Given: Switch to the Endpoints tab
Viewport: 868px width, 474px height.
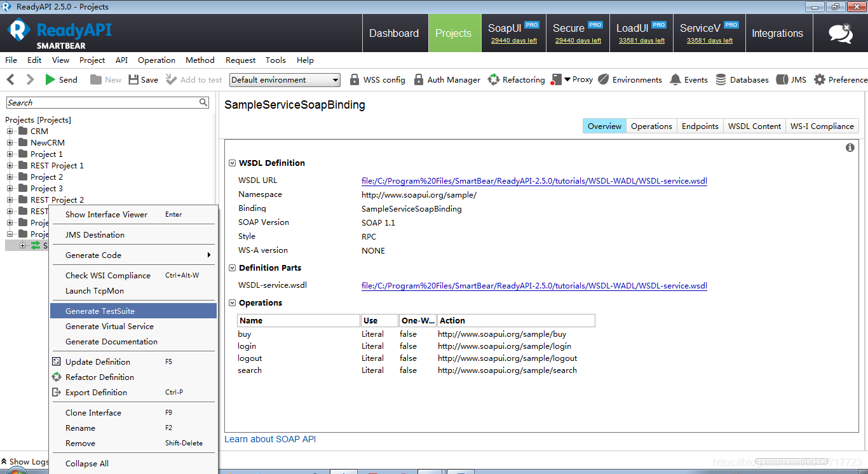Looking at the screenshot, I should (700, 126).
